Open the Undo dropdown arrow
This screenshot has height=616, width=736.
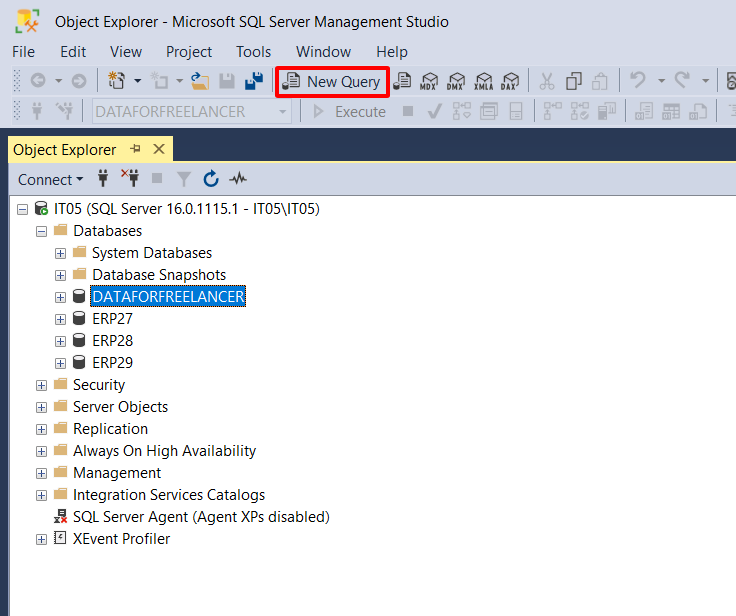pos(661,81)
